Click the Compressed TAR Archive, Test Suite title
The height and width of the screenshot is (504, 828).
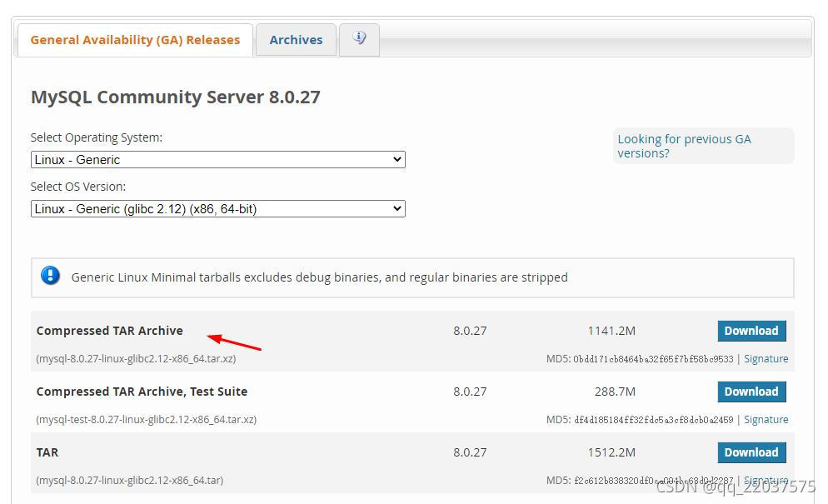coord(142,392)
